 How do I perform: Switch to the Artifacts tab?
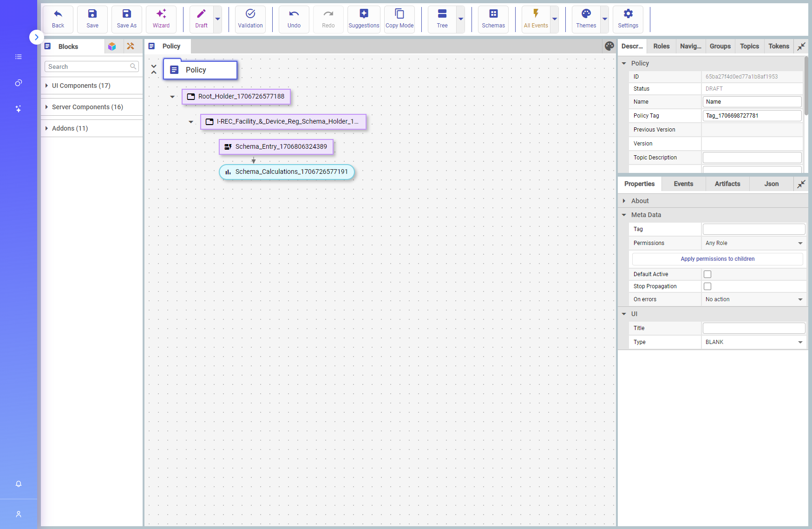coord(727,184)
